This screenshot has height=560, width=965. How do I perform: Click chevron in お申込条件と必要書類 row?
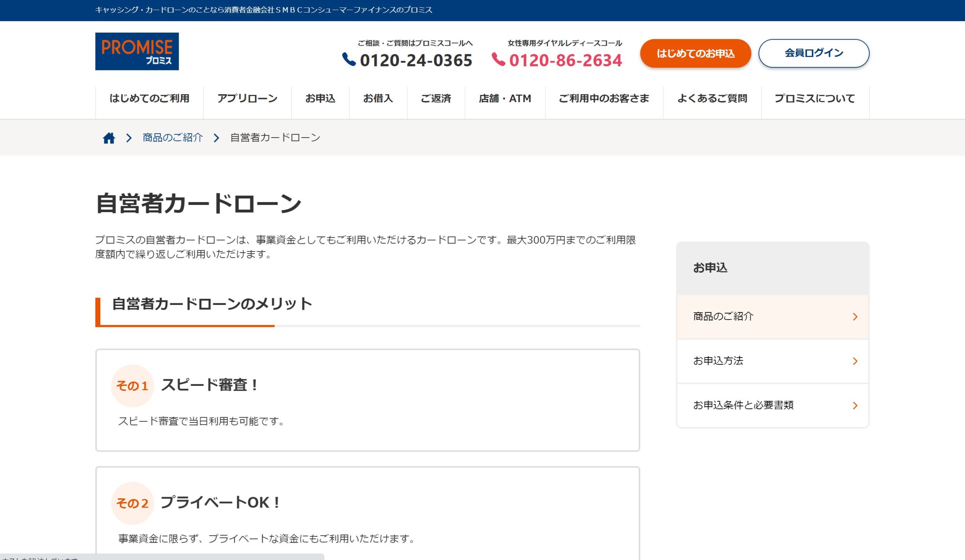tap(855, 405)
